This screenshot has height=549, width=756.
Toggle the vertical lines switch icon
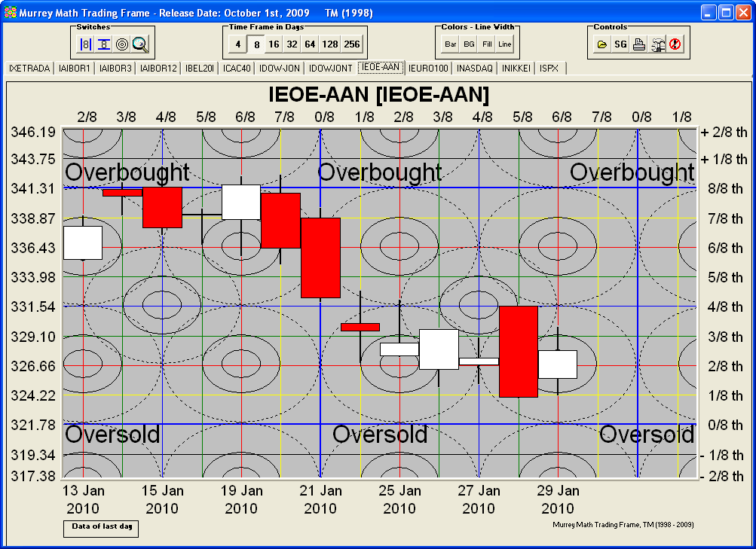pos(85,44)
